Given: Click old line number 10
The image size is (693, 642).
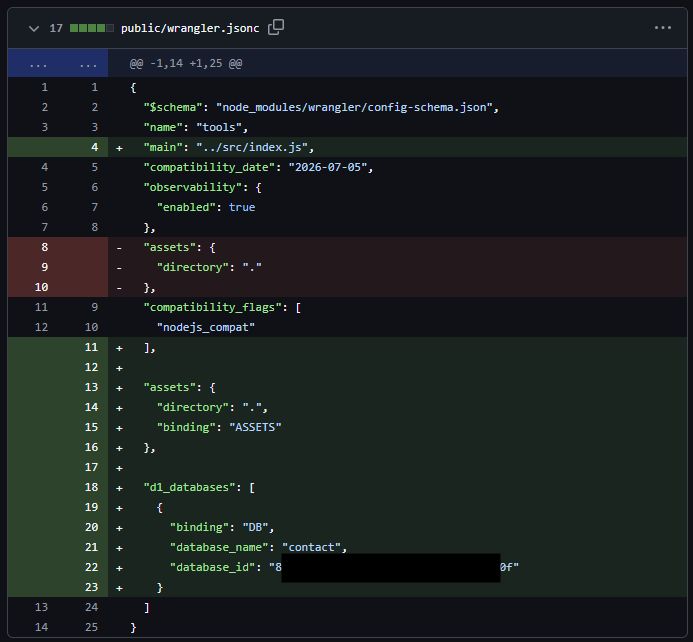Looking at the screenshot, I should point(42,287).
